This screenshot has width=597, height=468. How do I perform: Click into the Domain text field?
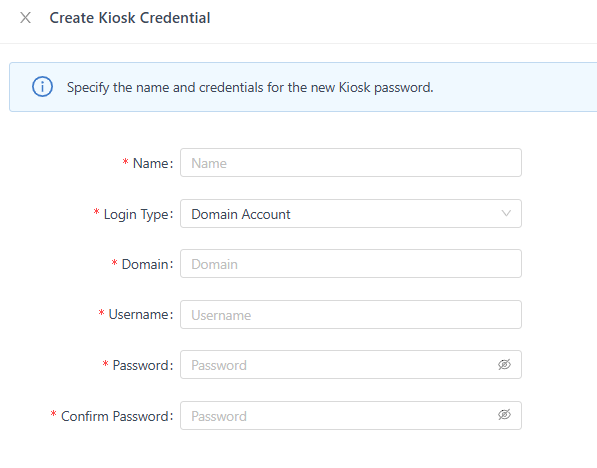tap(351, 264)
